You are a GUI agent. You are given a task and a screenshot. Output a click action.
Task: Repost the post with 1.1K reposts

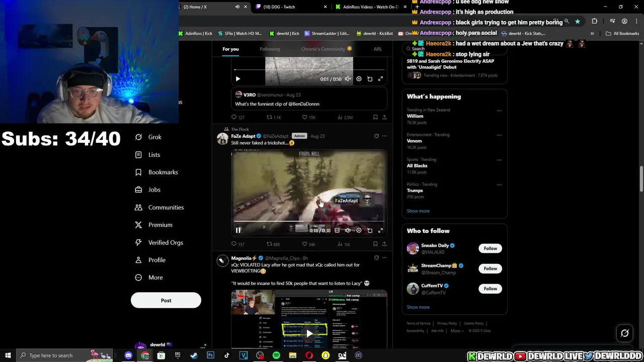274,117
